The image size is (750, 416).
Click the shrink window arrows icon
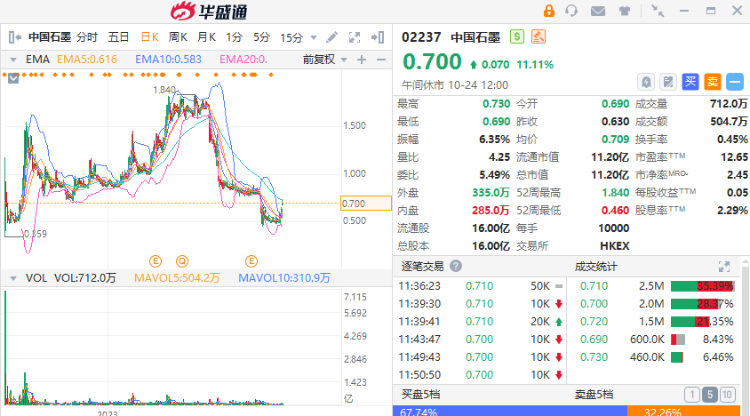[658, 11]
